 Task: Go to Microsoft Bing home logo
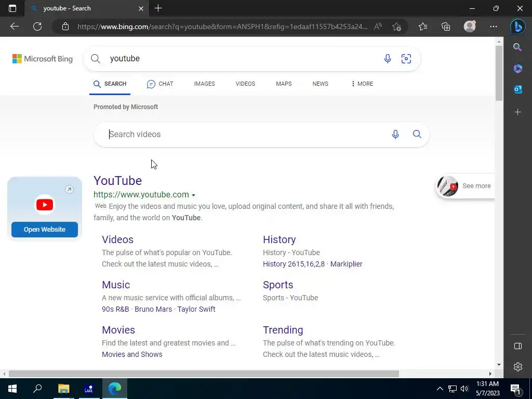pyautogui.click(x=43, y=59)
